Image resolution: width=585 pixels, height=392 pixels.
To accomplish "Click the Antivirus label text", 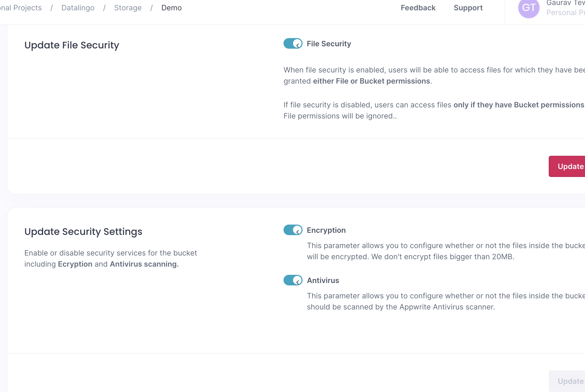I will (x=323, y=280).
